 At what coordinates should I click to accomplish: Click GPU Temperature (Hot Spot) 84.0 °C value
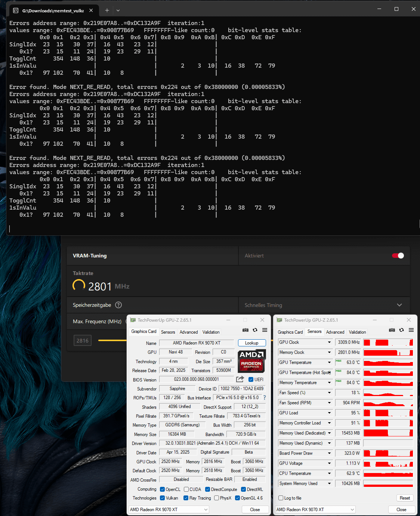[x=348, y=373]
